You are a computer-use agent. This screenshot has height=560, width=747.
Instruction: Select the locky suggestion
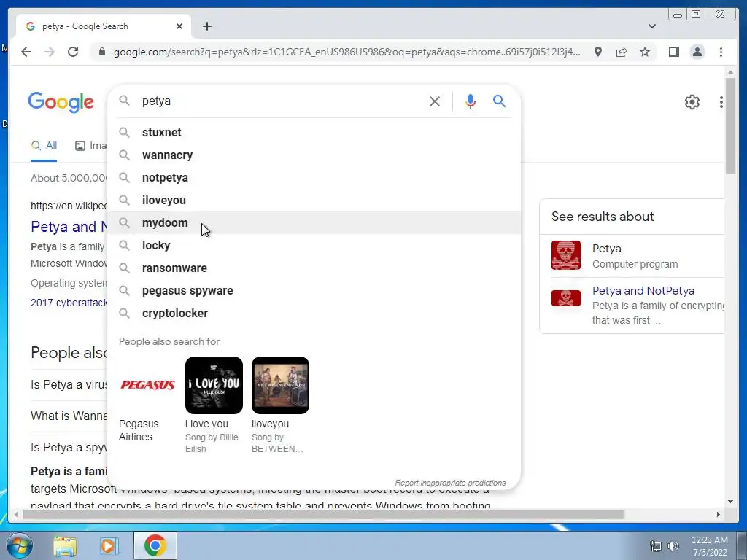tap(314, 246)
